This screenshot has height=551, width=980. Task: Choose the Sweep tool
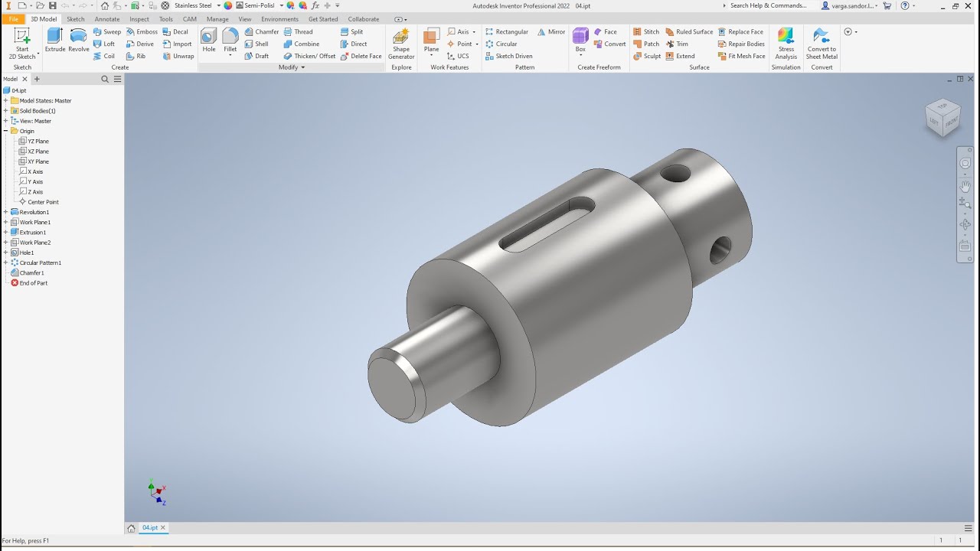pyautogui.click(x=107, y=32)
